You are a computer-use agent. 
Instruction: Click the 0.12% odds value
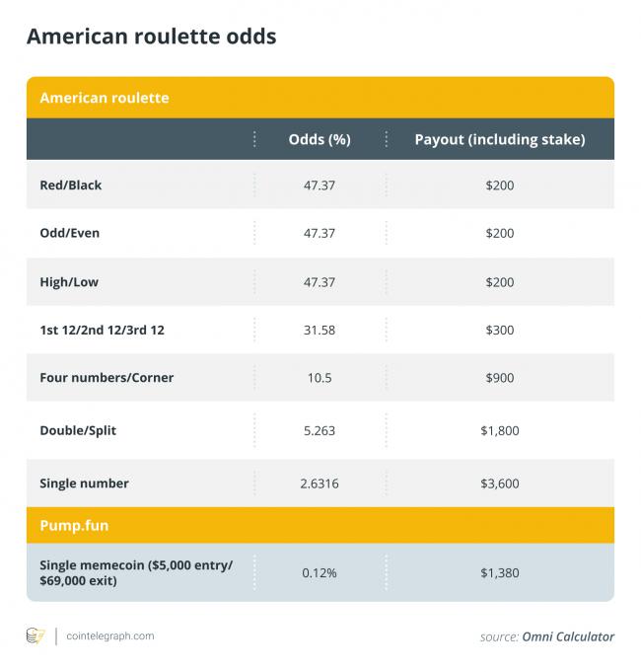pos(320,572)
